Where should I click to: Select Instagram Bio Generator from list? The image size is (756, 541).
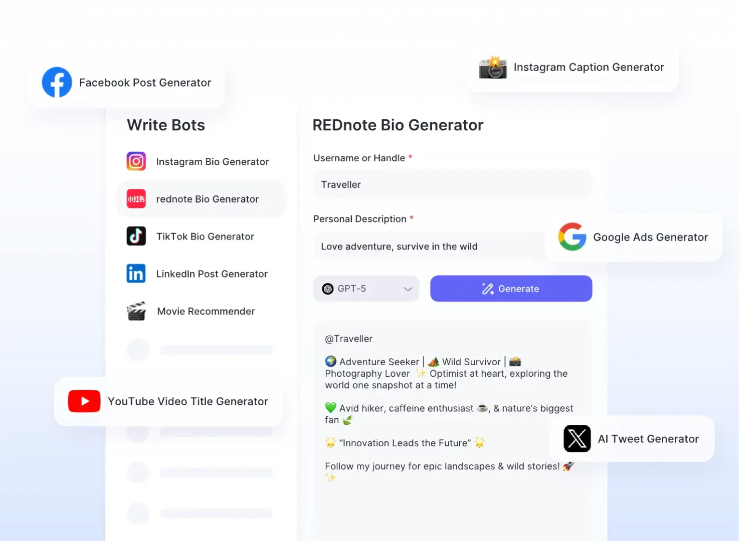(x=212, y=162)
